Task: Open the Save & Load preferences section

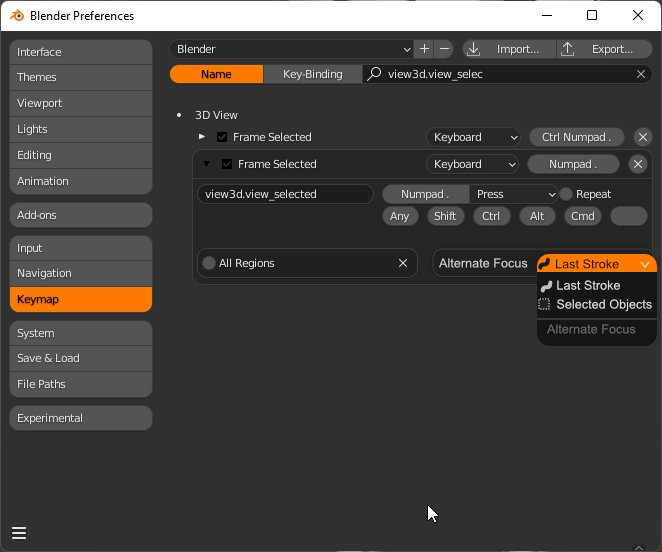Action: coord(81,358)
